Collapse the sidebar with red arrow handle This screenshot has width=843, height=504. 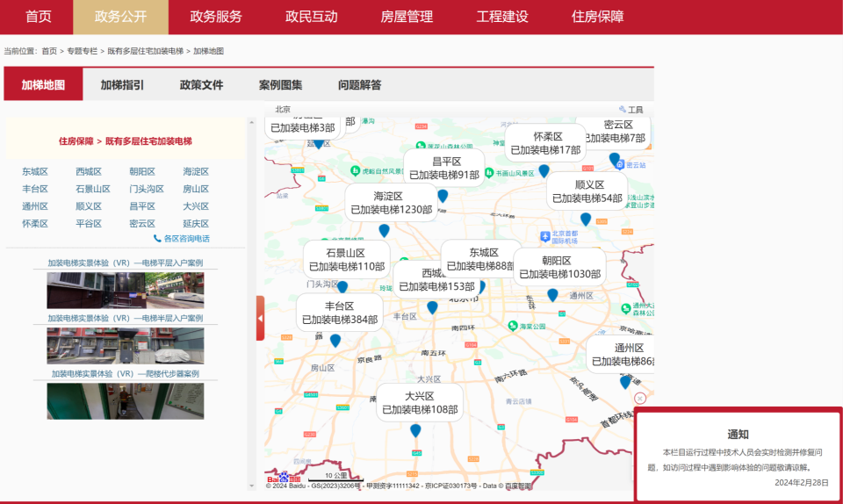pos(260,318)
